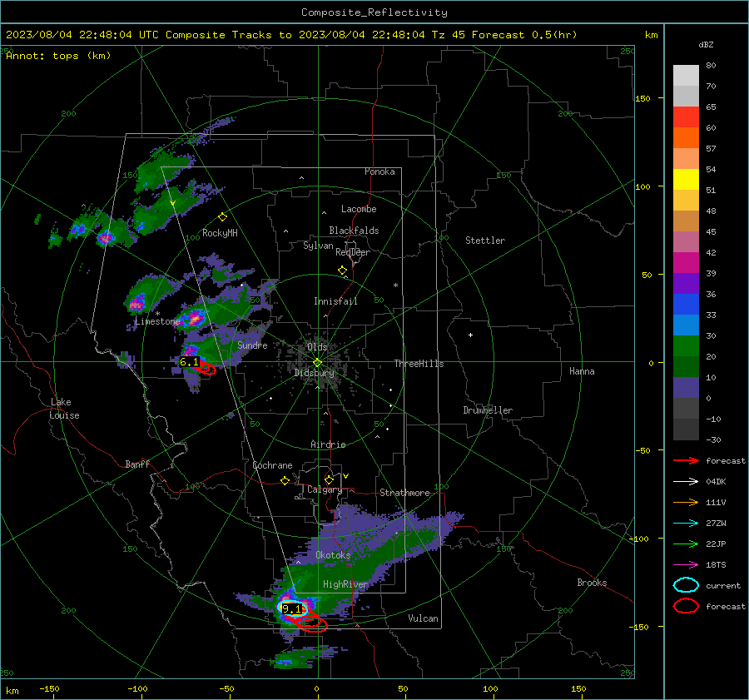Click the Lacombe city label
Screen dimensions: 749x700
(x=359, y=209)
